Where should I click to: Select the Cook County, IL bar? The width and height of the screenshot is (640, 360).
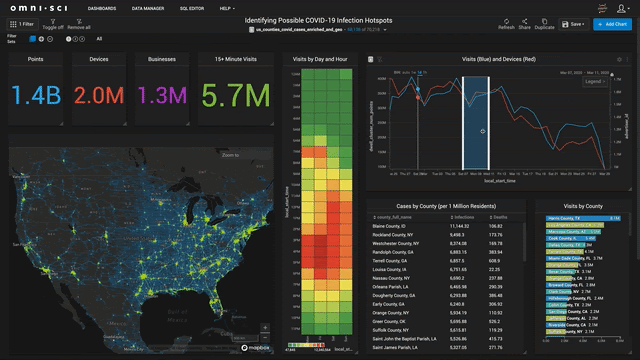(x=571, y=238)
